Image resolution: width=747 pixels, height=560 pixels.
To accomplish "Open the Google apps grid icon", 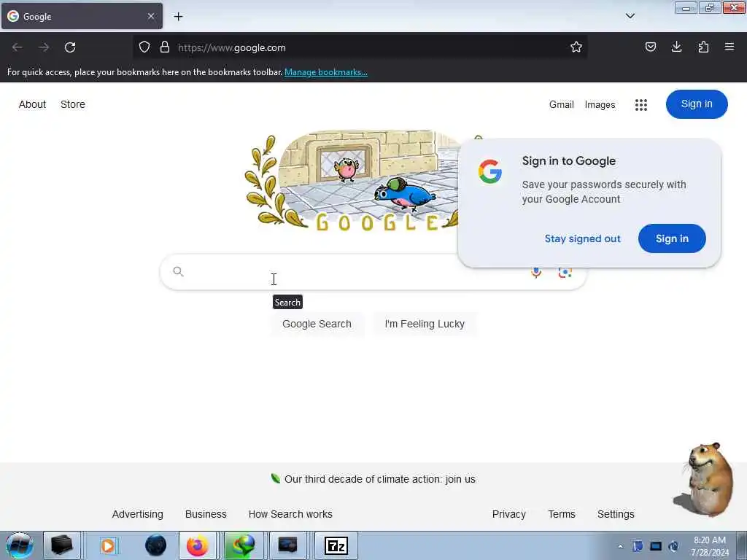I will [x=640, y=105].
